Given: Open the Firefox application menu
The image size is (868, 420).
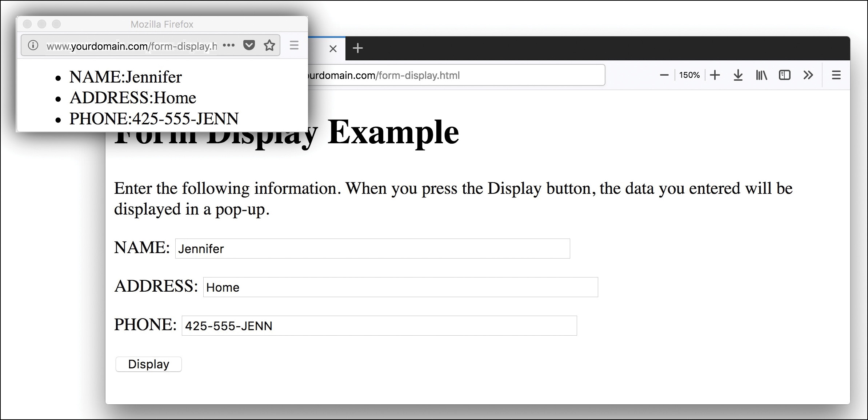Looking at the screenshot, I should pos(836,75).
